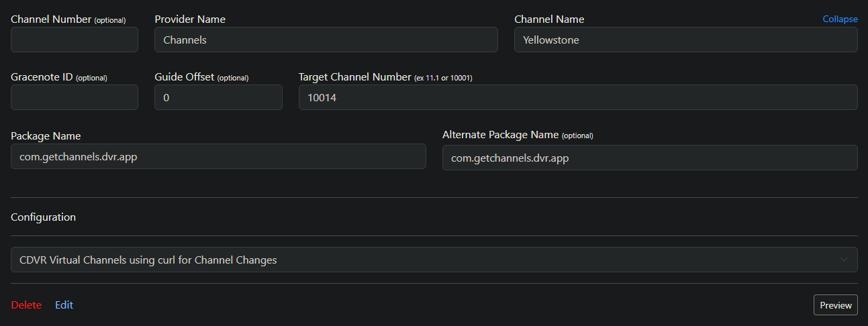Focus the empty Channel Number input
Viewport: 868px width, 326px height.
(75, 40)
